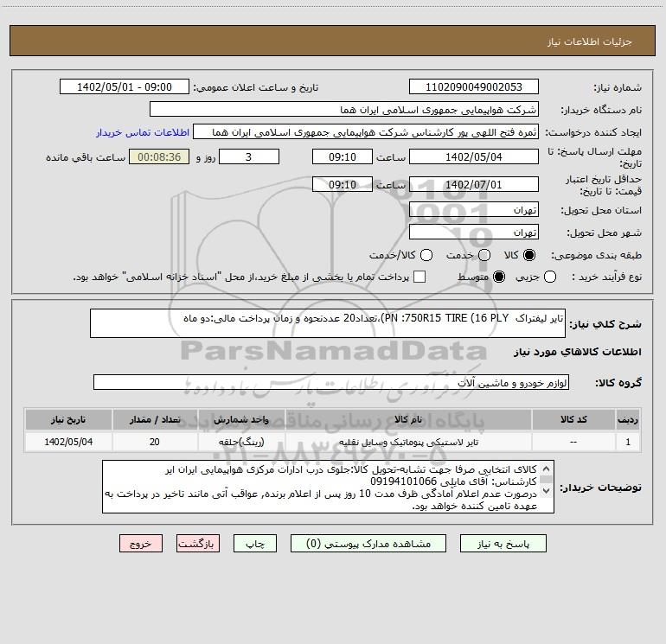
Task: Click the شرح کلی نیاز text area
Action: pos(328,323)
